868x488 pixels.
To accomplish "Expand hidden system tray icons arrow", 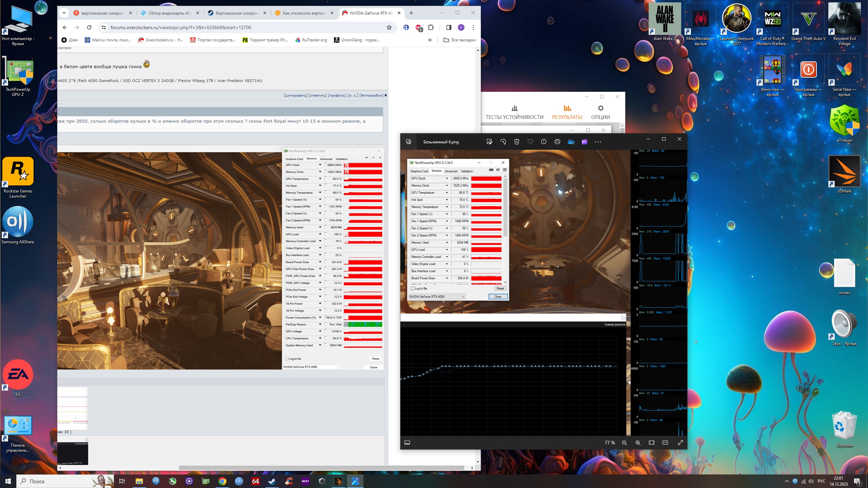I will [x=787, y=481].
